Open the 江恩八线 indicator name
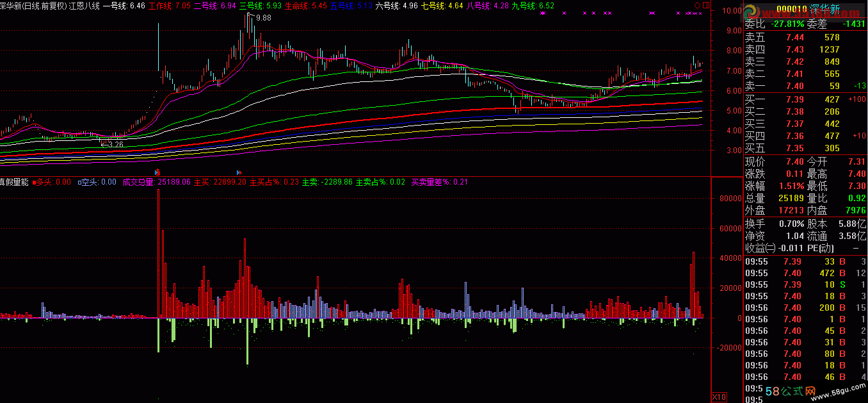This screenshot has height=403, width=868. [x=85, y=5]
